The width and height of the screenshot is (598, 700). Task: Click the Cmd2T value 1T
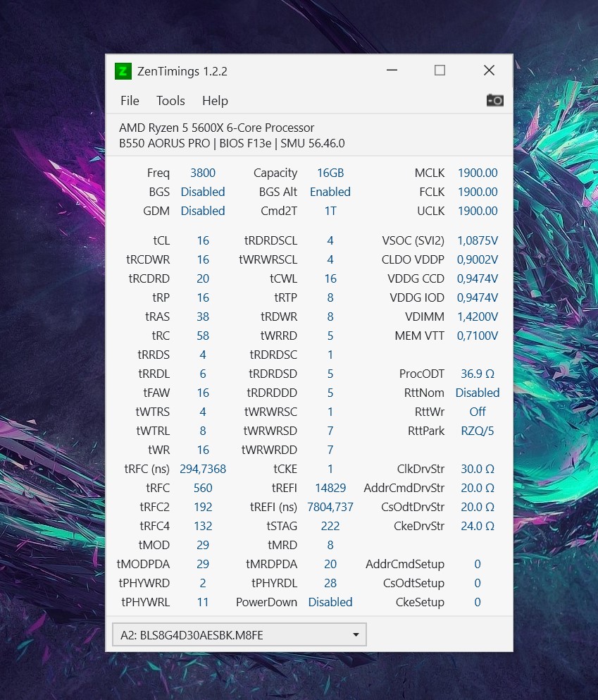(x=330, y=211)
